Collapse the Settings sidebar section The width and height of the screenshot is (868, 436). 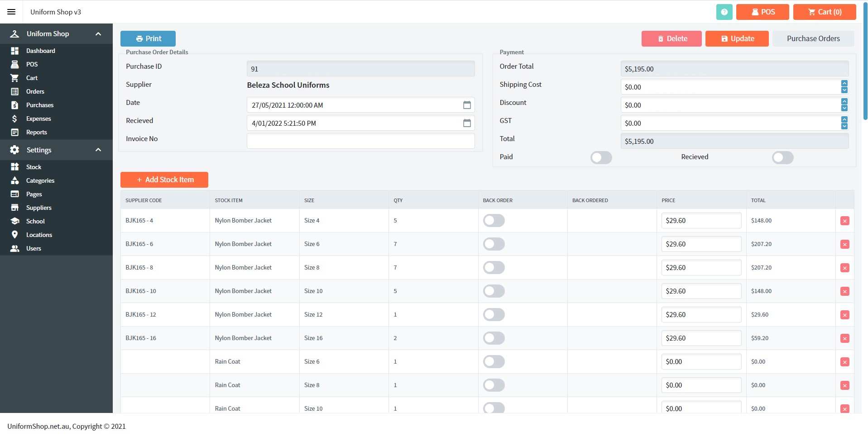98,150
